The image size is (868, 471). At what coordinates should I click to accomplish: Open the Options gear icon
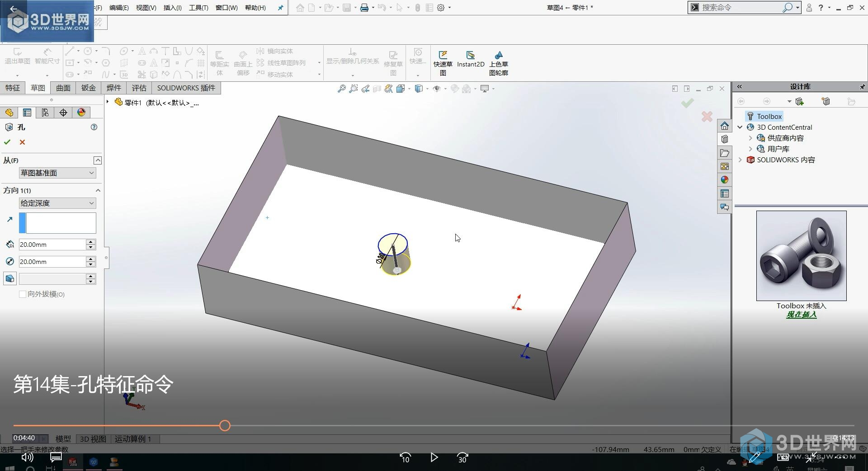(x=441, y=8)
